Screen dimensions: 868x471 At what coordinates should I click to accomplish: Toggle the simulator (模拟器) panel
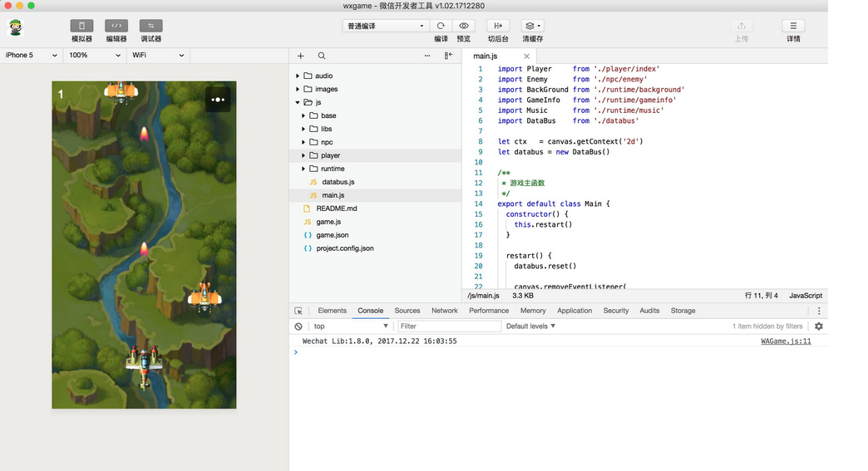click(81, 26)
